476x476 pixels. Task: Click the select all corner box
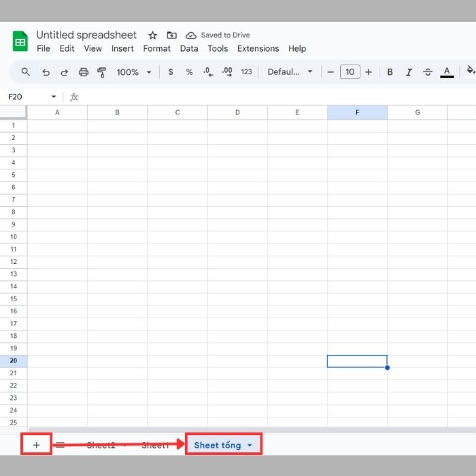click(x=13, y=112)
